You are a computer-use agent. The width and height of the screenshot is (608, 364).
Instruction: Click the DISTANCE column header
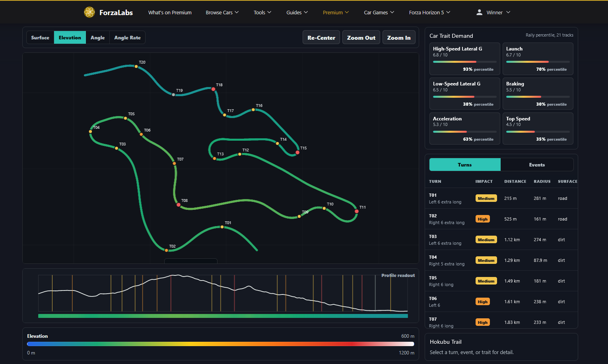tap(515, 181)
